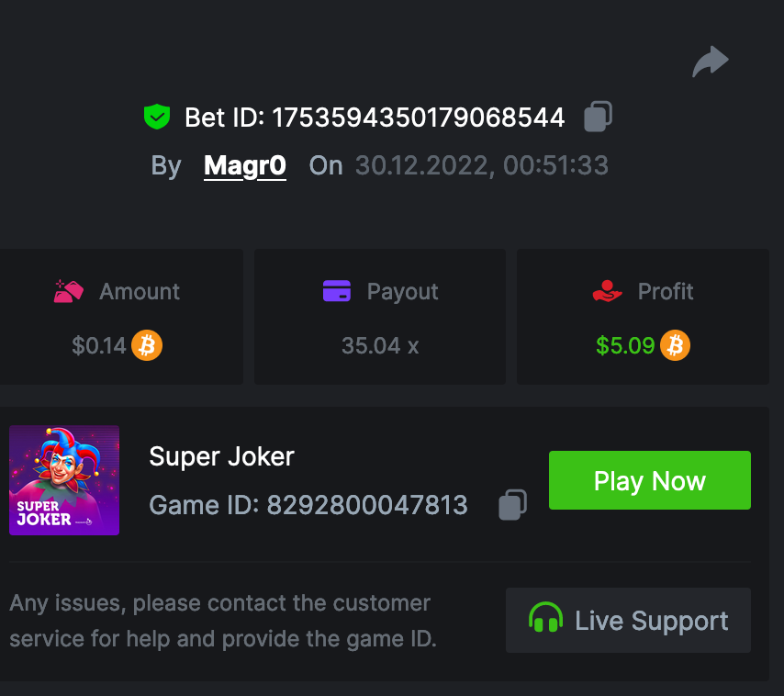Click the red Profit hand icon
The image size is (784, 696).
click(608, 291)
